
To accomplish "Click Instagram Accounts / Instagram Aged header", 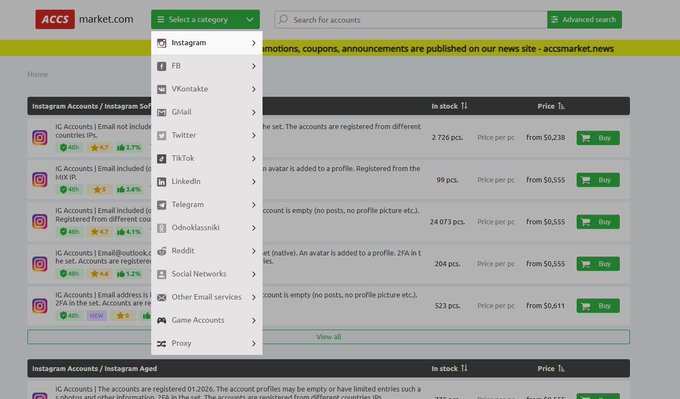I will [95, 368].
